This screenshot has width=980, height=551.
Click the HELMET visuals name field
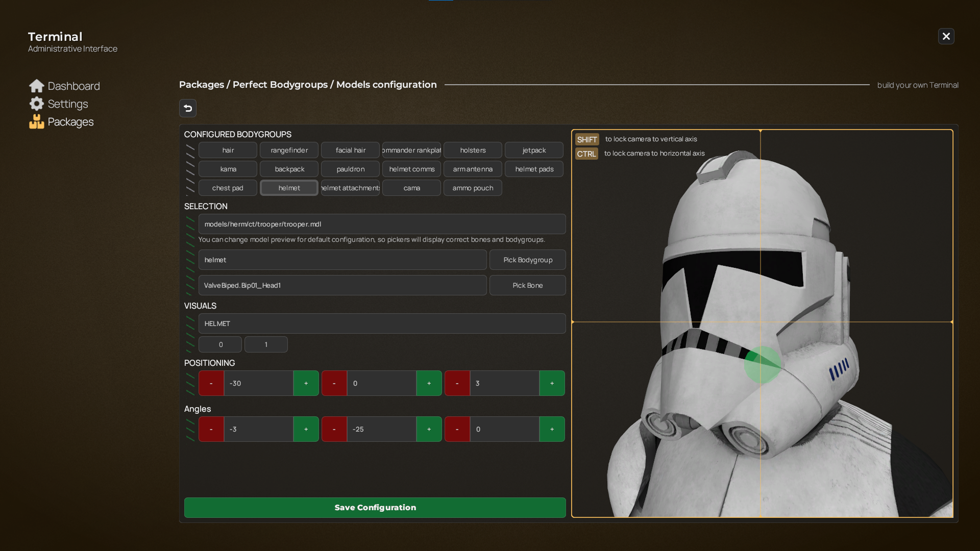click(382, 323)
